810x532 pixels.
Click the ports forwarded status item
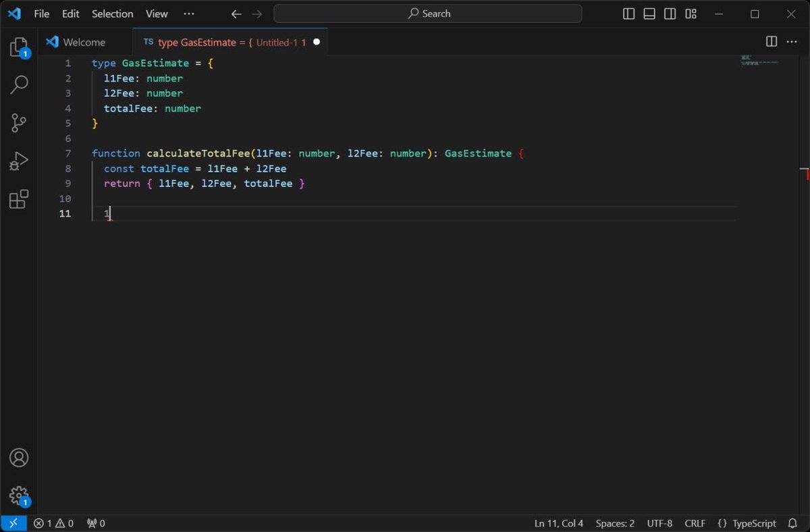click(96, 523)
